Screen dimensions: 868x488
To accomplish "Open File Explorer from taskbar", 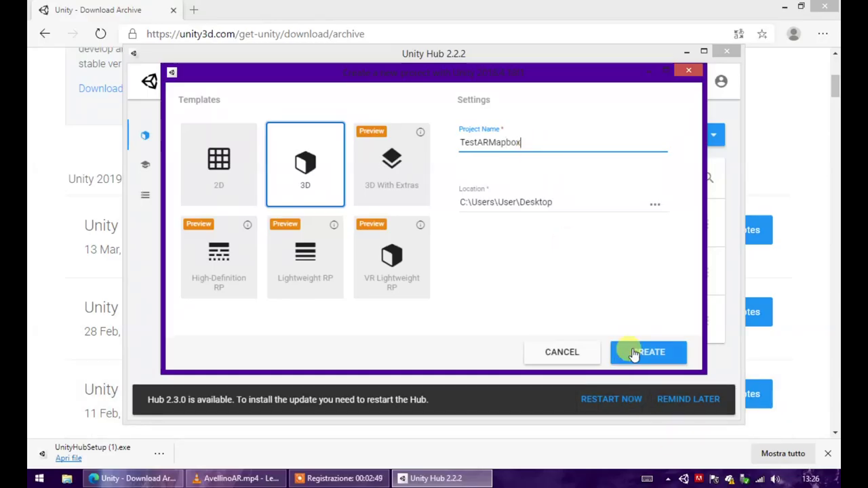I will click(67, 479).
